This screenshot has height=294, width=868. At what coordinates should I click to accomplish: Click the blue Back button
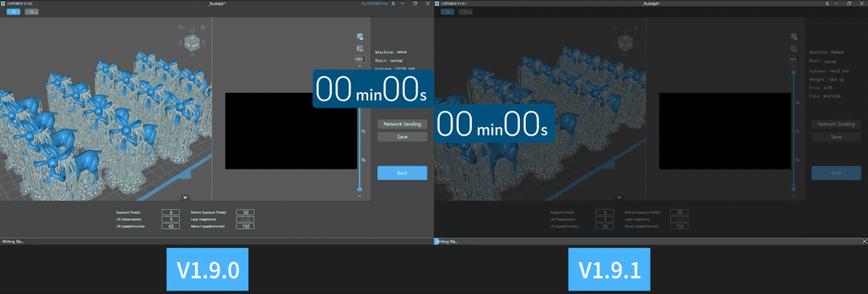click(x=403, y=173)
